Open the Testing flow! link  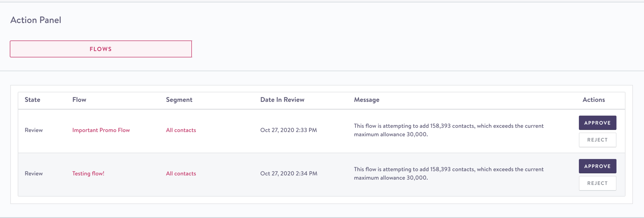click(x=88, y=174)
